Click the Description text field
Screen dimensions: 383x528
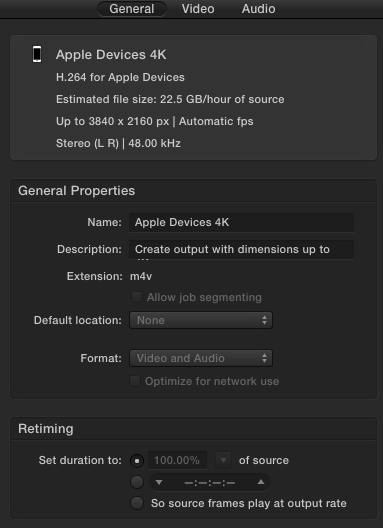point(241,250)
